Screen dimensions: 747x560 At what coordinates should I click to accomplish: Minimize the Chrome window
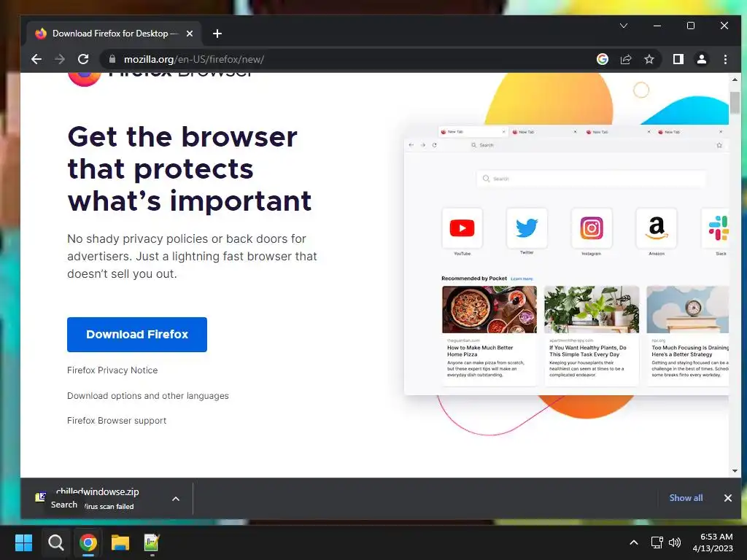click(x=657, y=26)
